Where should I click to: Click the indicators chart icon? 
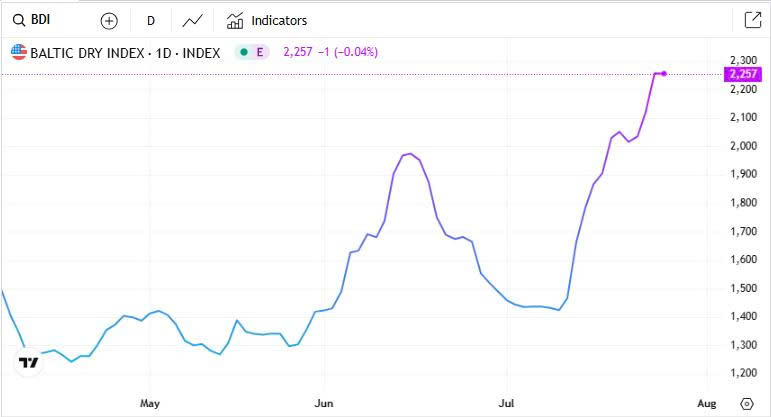coord(235,21)
